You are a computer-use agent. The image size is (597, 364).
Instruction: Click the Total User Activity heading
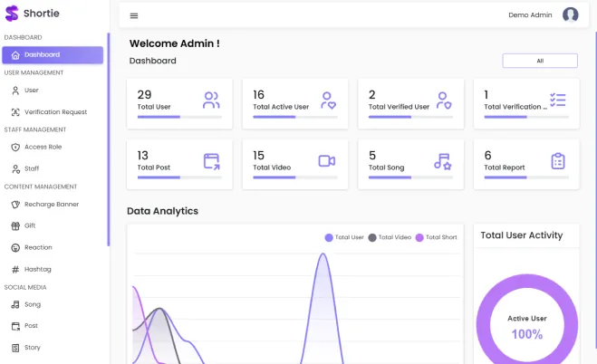[522, 235]
